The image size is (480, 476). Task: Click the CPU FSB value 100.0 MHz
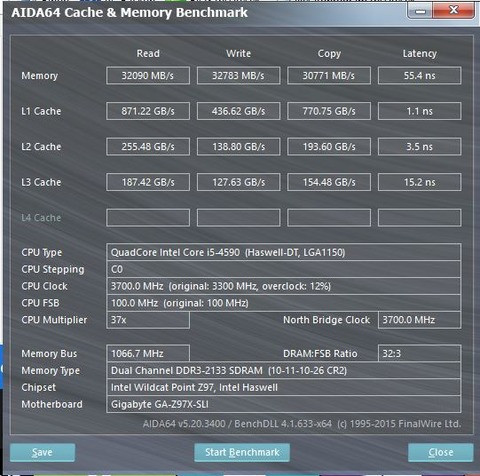284,303
